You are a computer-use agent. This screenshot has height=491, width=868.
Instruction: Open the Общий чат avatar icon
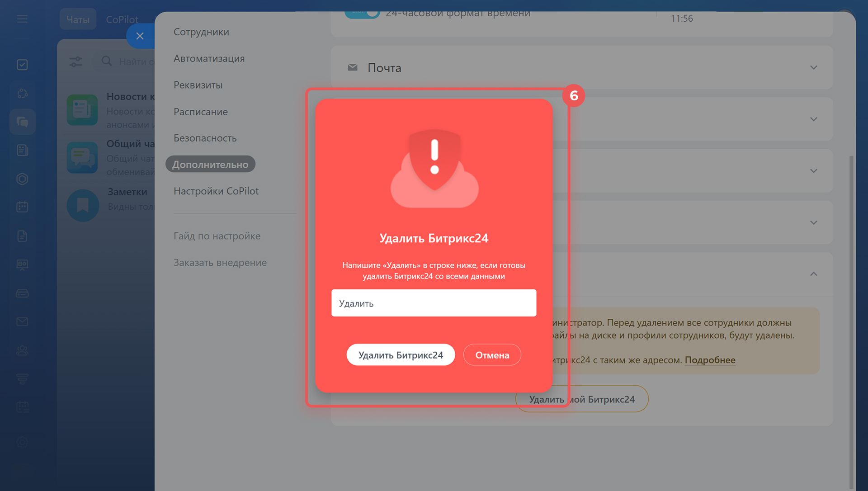[x=82, y=157]
